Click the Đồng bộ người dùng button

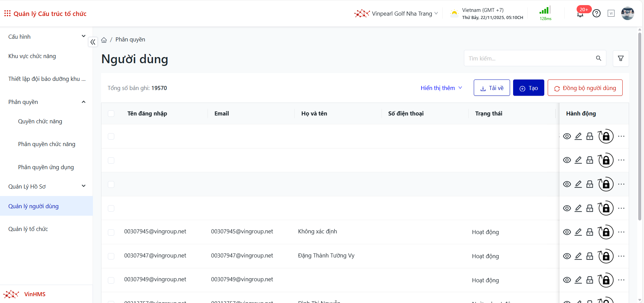click(x=585, y=88)
